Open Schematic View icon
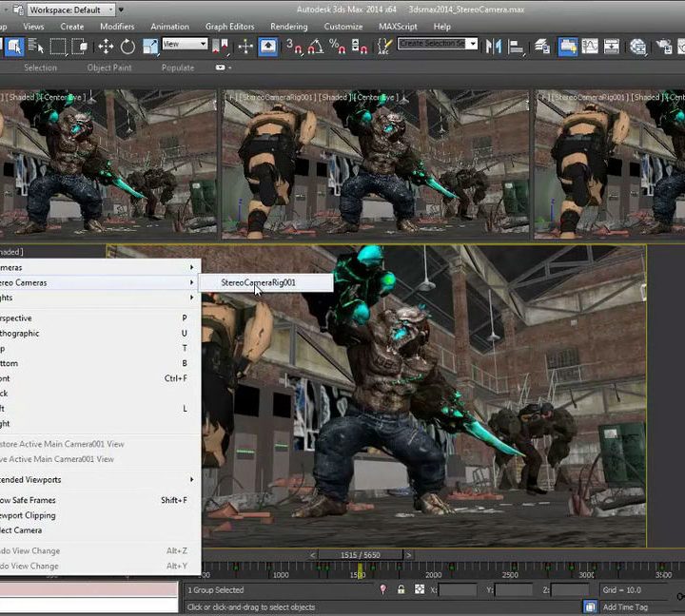Image resolution: width=685 pixels, height=616 pixels. [x=611, y=47]
